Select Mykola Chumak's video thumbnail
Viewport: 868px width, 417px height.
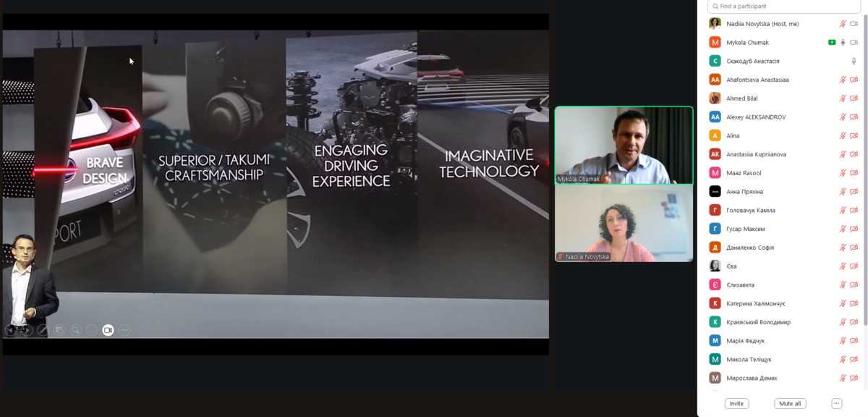(624, 145)
